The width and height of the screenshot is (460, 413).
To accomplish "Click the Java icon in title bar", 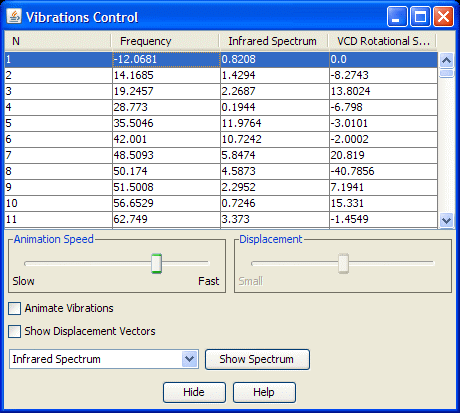I will click(x=14, y=16).
